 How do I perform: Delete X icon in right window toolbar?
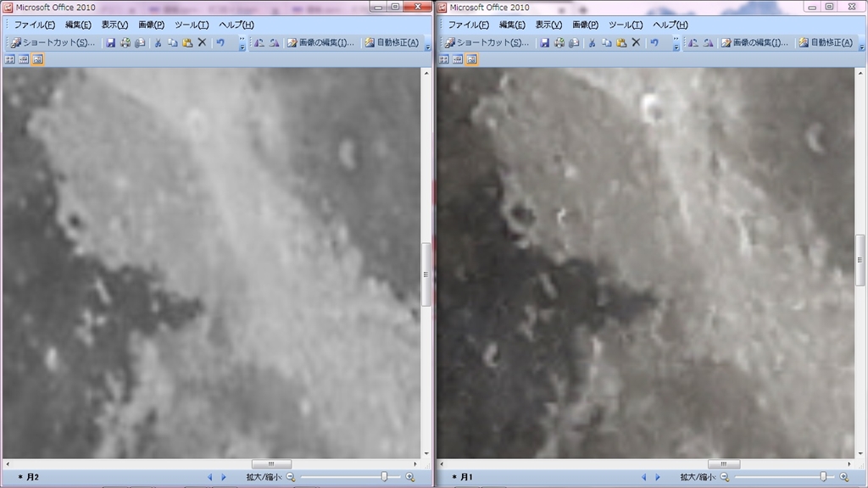(636, 42)
